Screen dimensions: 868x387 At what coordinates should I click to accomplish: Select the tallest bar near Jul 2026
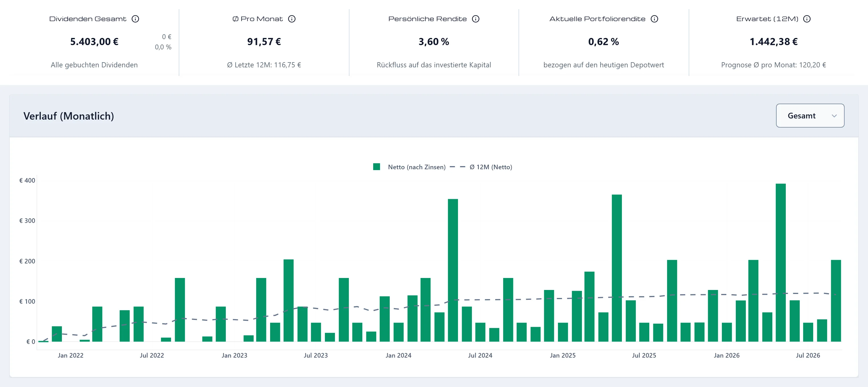780,263
